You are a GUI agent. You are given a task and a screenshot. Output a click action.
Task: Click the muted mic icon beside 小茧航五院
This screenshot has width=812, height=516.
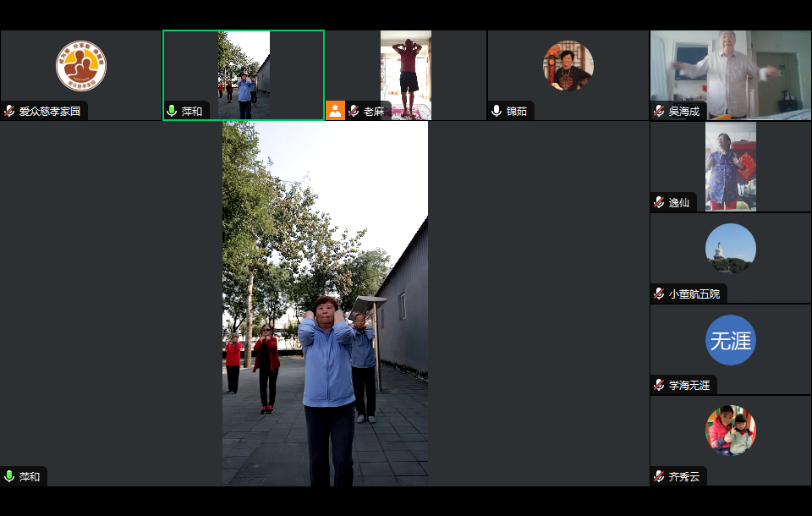pos(659,294)
